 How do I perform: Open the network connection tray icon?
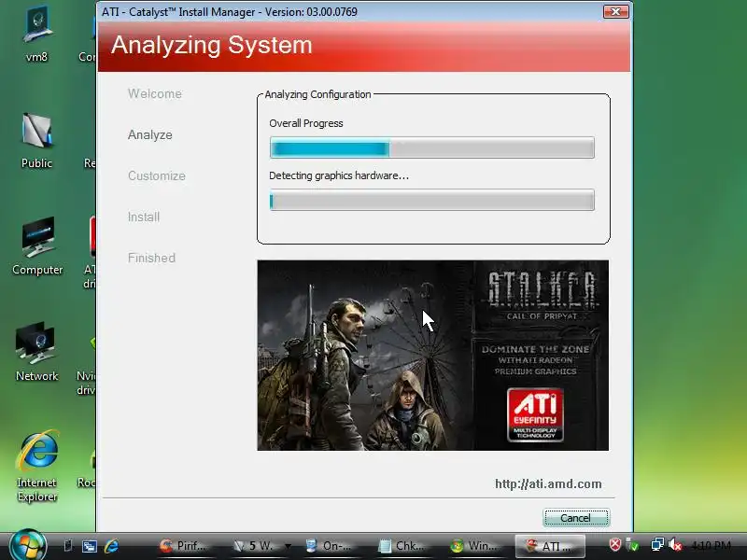click(657, 545)
